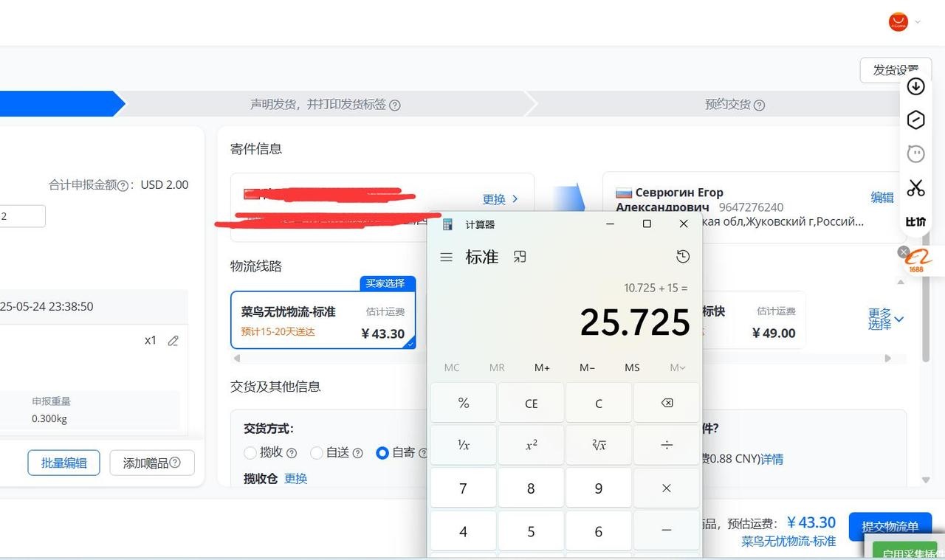Click the 9 key in Calculator
The height and width of the screenshot is (560, 945).
click(599, 488)
